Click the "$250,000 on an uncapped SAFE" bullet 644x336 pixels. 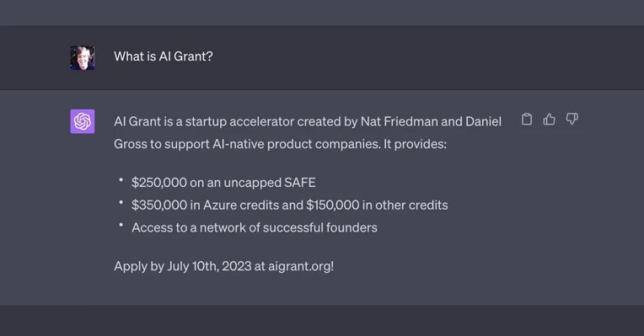point(223,182)
